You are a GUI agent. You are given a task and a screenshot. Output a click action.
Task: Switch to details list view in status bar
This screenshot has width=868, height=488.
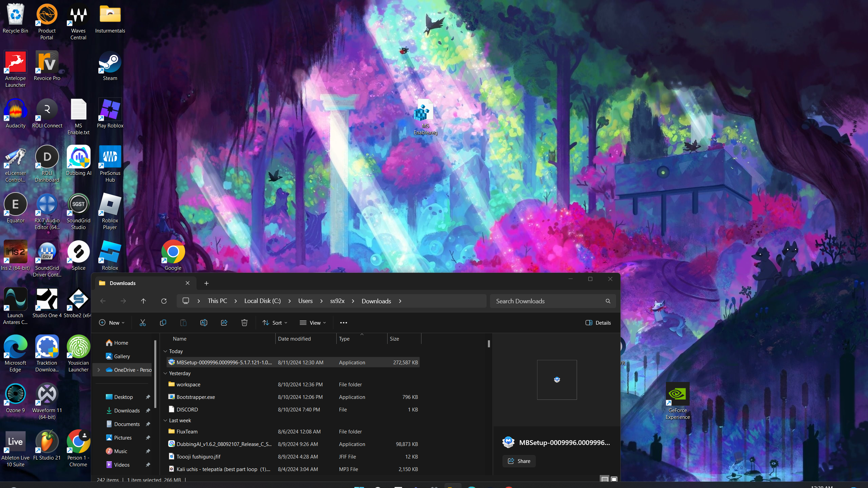pos(605,479)
